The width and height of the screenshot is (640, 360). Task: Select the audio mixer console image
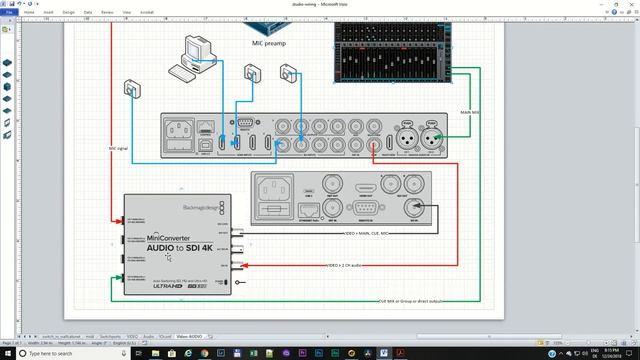coord(393,52)
